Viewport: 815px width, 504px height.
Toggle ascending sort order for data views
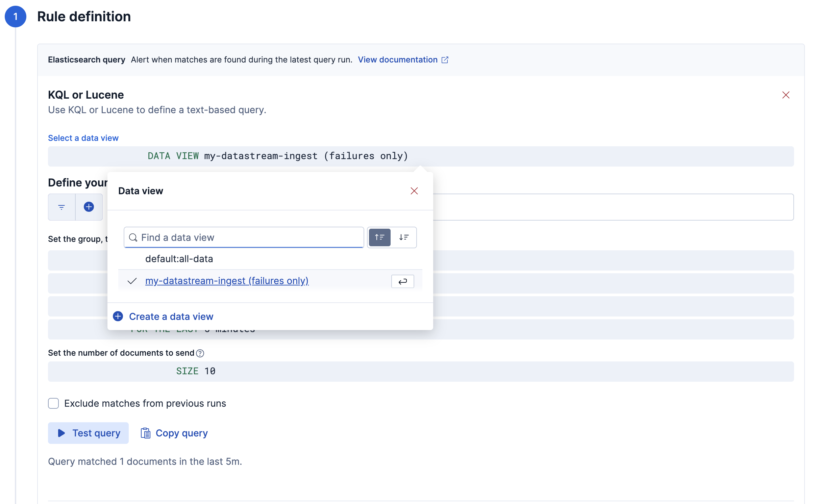(379, 237)
